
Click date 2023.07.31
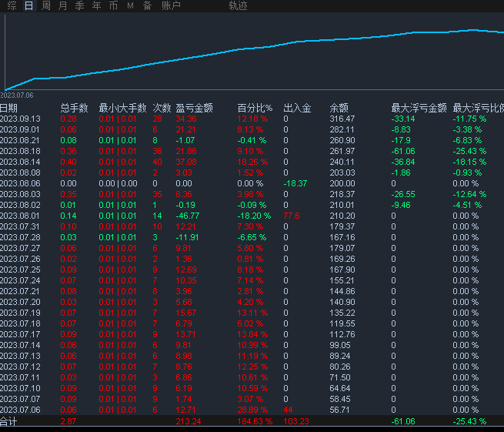point(19,226)
